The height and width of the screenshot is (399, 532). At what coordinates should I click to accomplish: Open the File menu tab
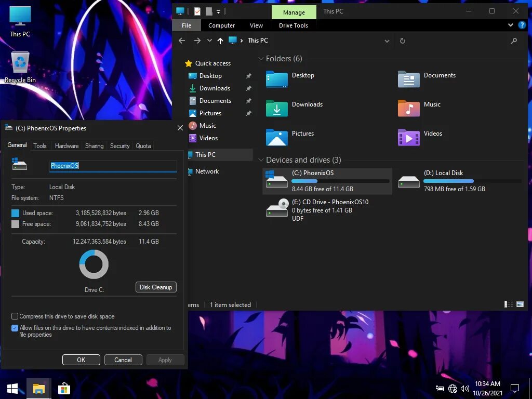(187, 25)
